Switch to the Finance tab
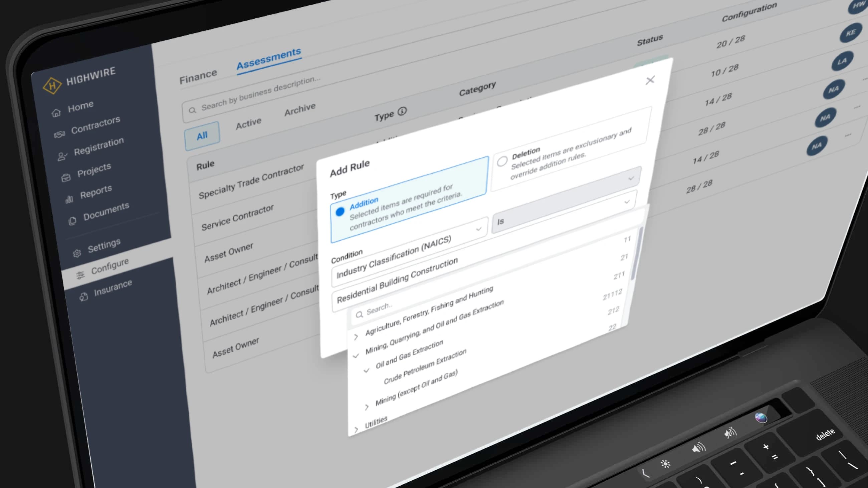The width and height of the screenshot is (868, 488). point(198,76)
